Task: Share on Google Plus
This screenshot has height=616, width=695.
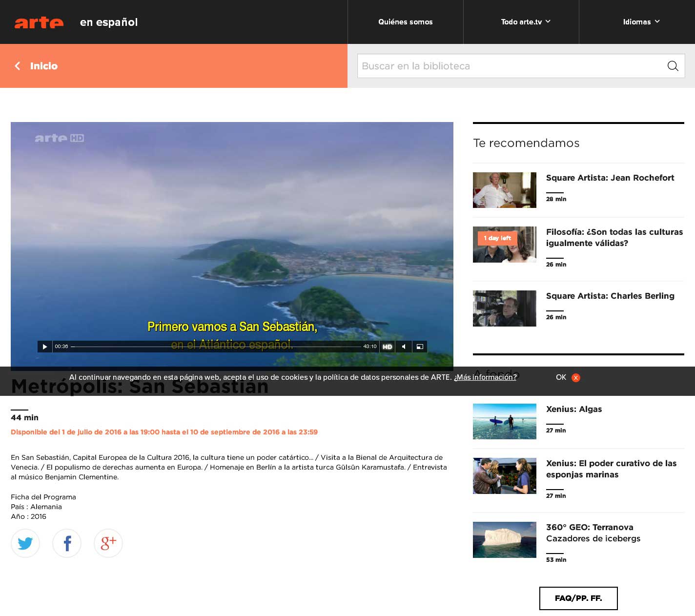Action: point(108,543)
